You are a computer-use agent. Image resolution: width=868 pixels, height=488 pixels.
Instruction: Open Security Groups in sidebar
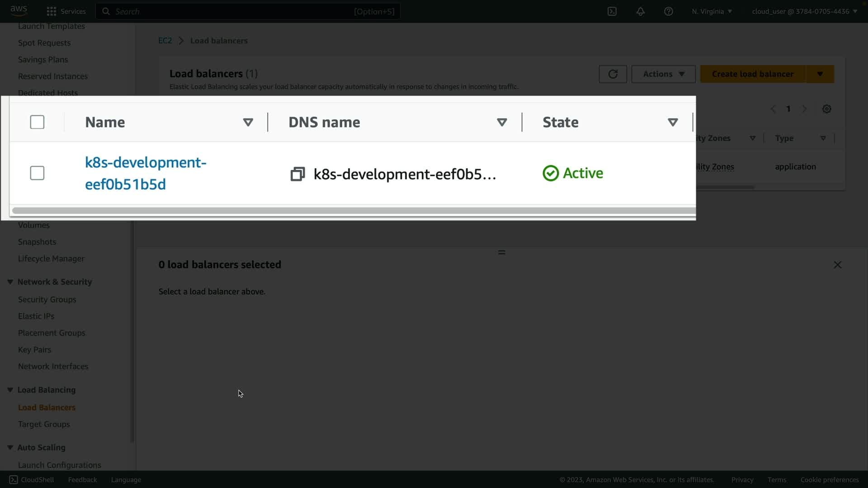tap(47, 300)
